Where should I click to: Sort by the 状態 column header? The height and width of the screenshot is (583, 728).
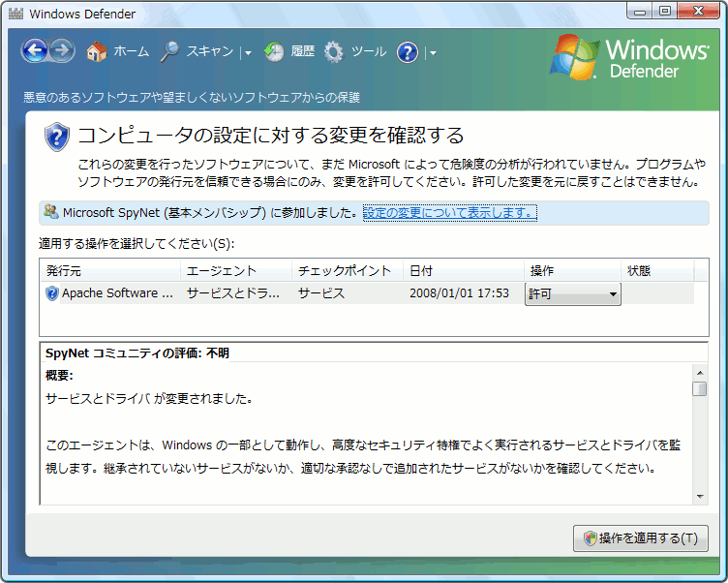click(657, 270)
